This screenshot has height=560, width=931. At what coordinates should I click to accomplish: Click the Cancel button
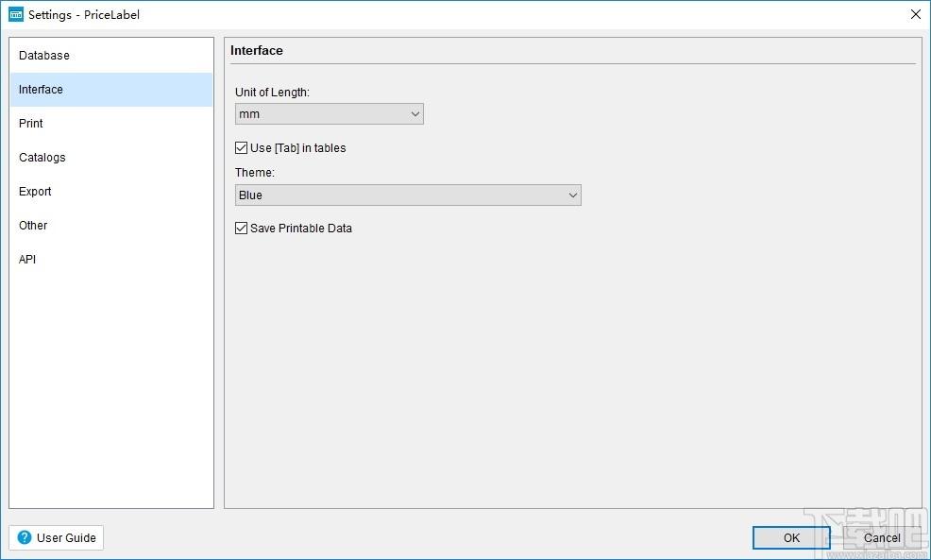pos(882,538)
